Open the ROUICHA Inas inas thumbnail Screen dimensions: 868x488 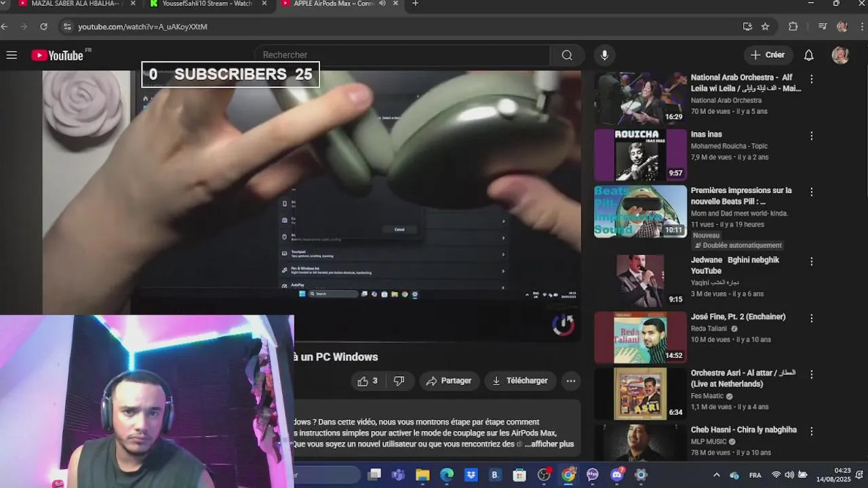pyautogui.click(x=640, y=155)
